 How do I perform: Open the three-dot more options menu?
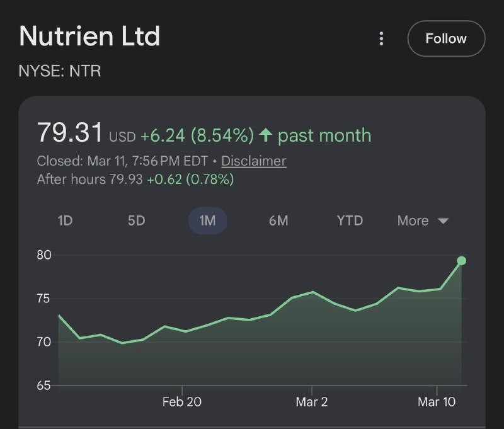tap(381, 38)
